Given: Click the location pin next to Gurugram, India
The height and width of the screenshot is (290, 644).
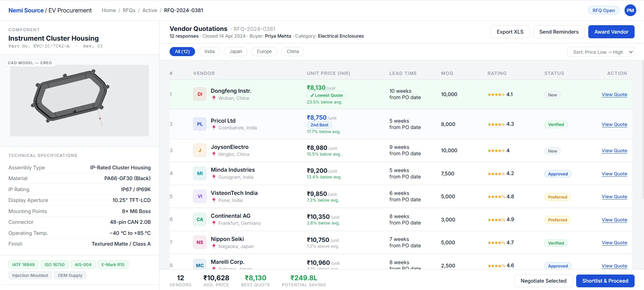Looking at the screenshot, I should point(214,177).
